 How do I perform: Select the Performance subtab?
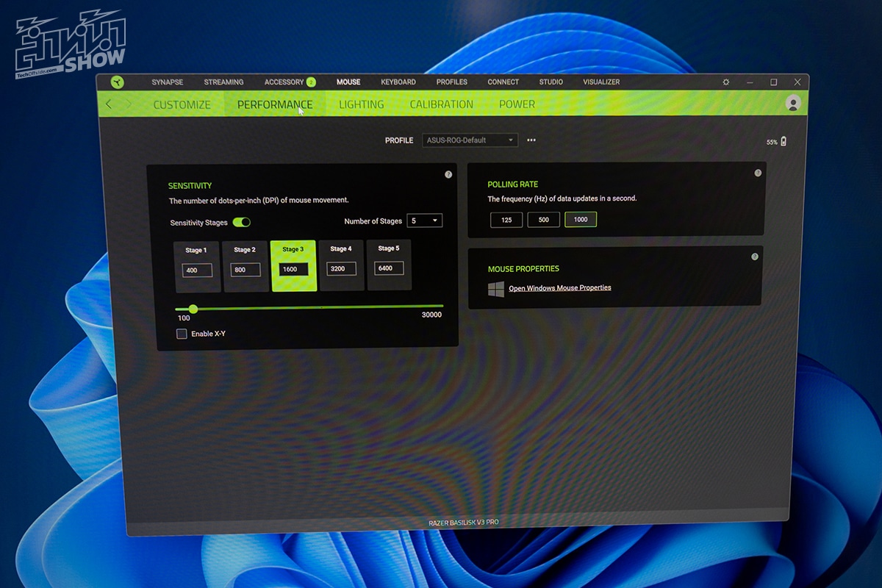[x=275, y=104]
